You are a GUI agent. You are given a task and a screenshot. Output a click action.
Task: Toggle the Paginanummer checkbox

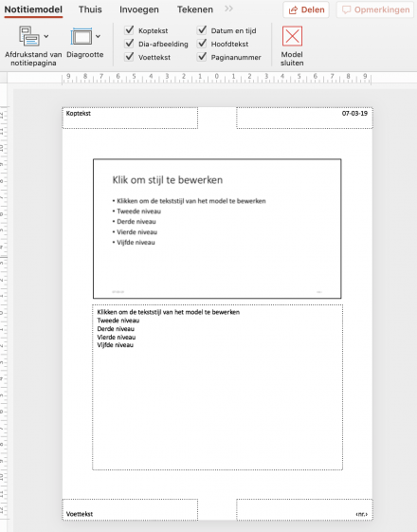pos(202,57)
